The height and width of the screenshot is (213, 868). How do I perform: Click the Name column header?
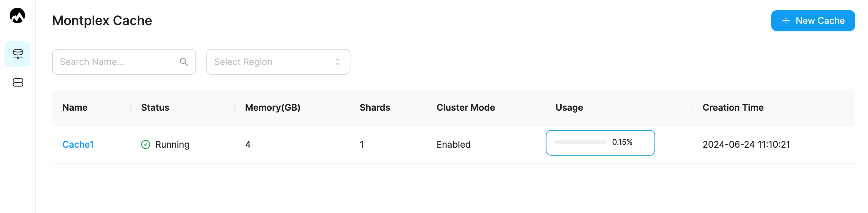75,107
